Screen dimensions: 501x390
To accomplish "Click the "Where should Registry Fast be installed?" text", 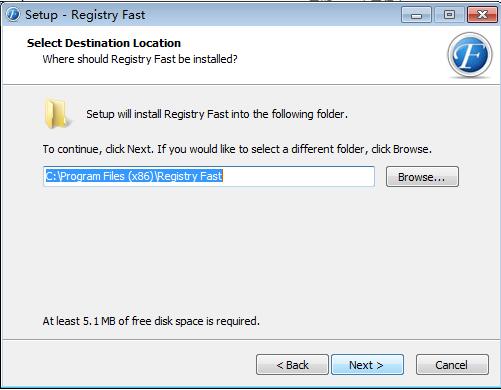I will coord(140,59).
